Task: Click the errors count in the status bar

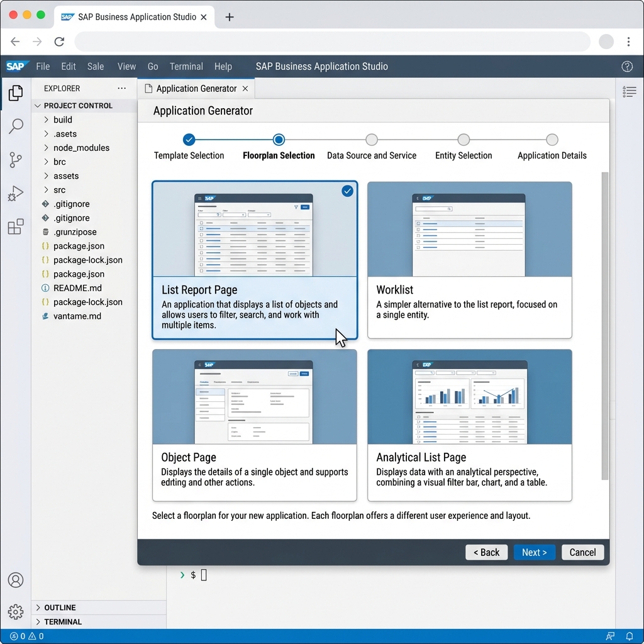Action: click(x=17, y=636)
